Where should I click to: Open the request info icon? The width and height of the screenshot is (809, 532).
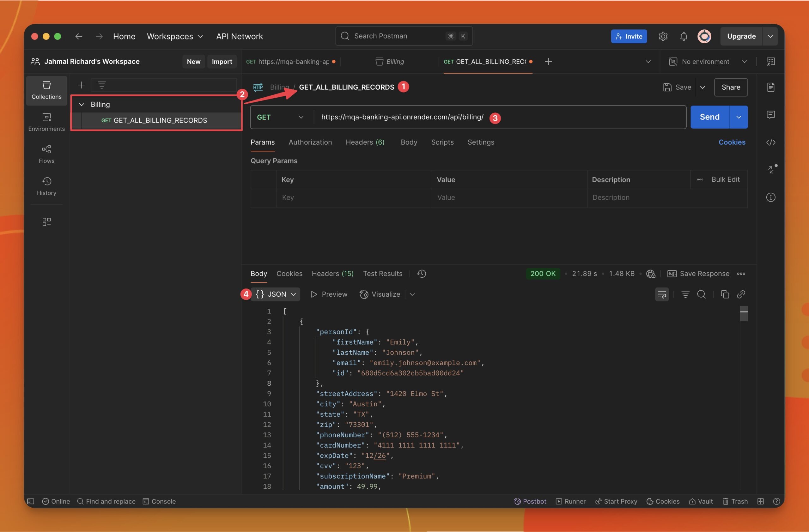(x=770, y=197)
